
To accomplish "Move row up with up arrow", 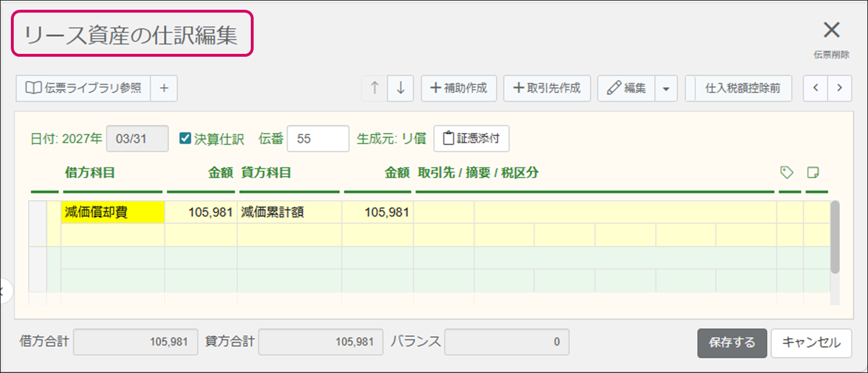I will click(375, 88).
